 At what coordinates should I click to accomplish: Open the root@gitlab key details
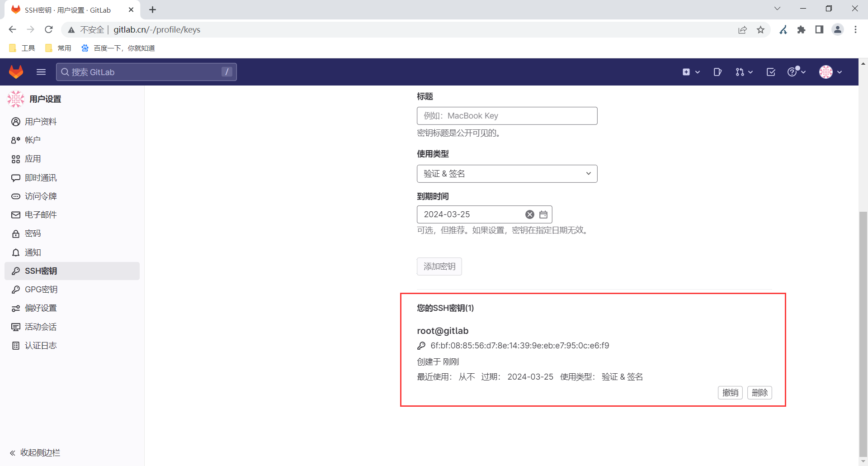coord(443,331)
